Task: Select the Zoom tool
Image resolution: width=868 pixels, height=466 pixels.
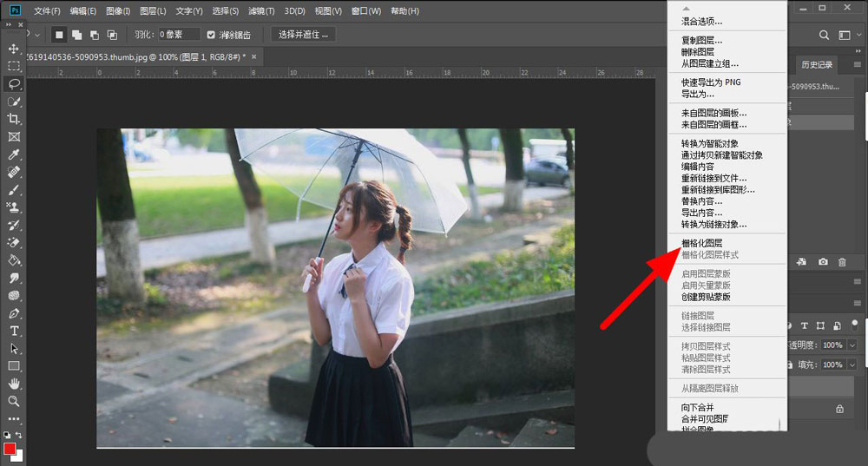Action: (14, 401)
